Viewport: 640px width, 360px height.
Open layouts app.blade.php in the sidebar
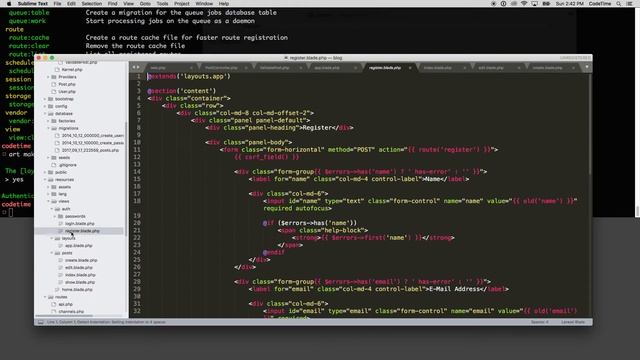click(79, 246)
